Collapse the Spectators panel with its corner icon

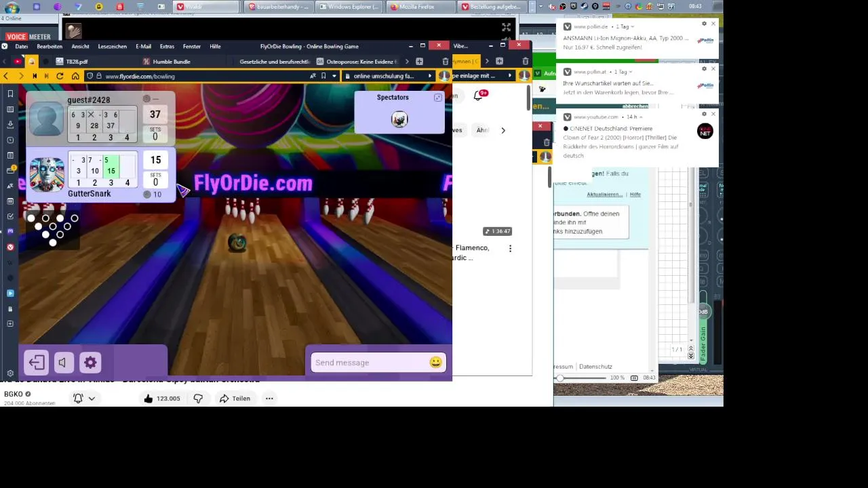point(438,98)
